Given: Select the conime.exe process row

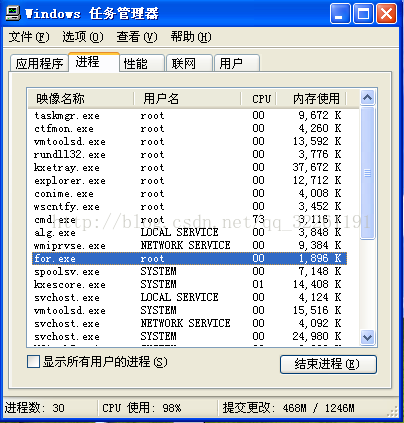Looking at the screenshot, I should [x=189, y=194].
